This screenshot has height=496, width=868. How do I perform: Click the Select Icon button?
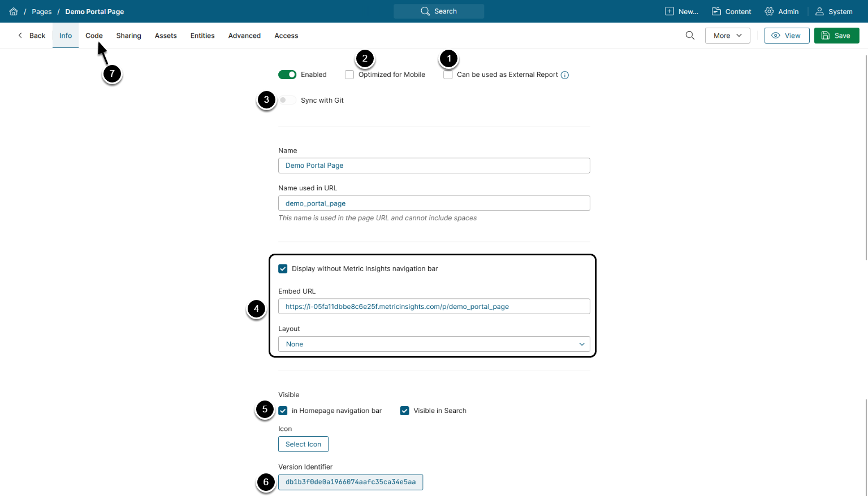303,444
